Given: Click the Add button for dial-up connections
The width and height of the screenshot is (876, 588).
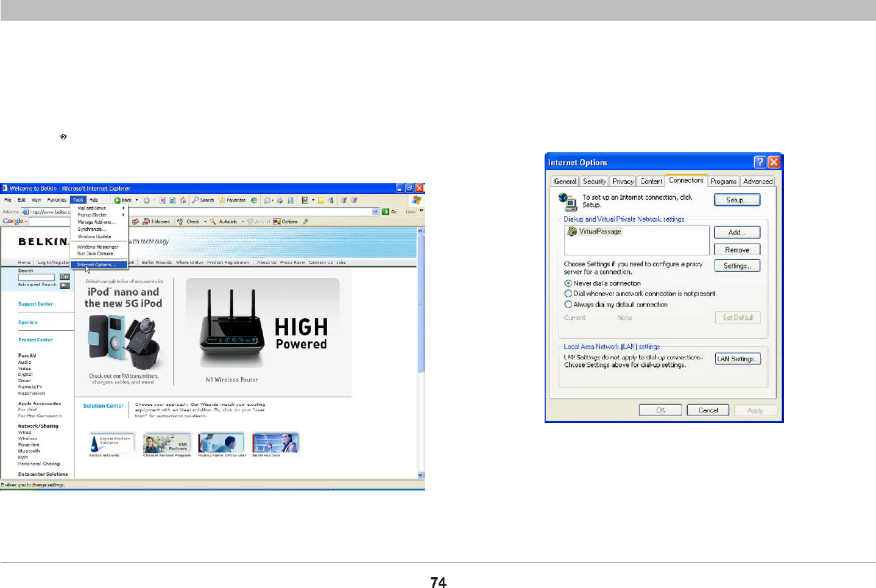Looking at the screenshot, I should click(737, 232).
